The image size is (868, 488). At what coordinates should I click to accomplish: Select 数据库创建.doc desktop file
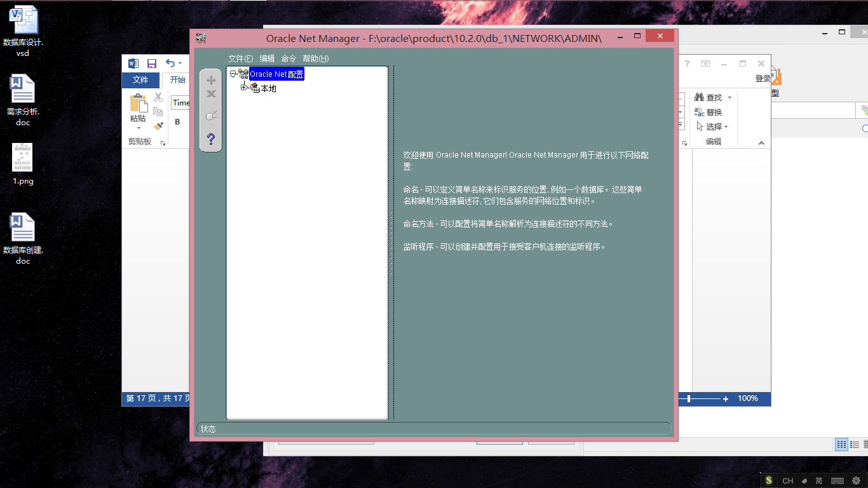click(23, 239)
